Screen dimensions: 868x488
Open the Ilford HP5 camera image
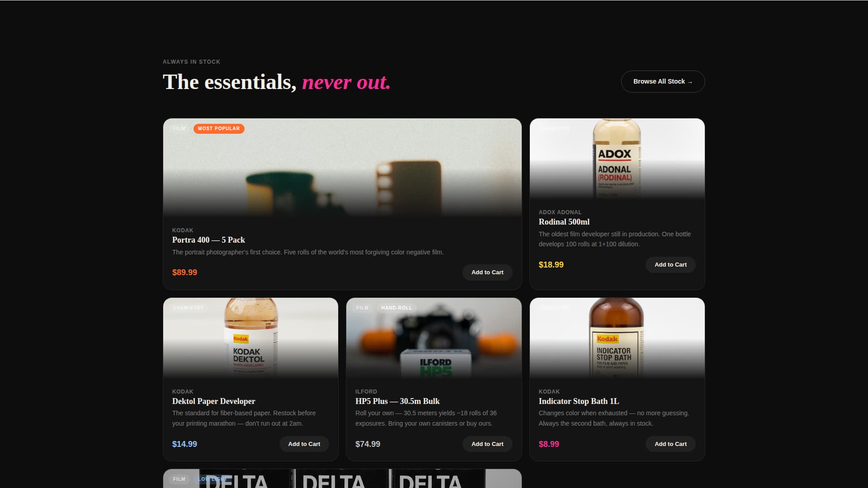(434, 338)
